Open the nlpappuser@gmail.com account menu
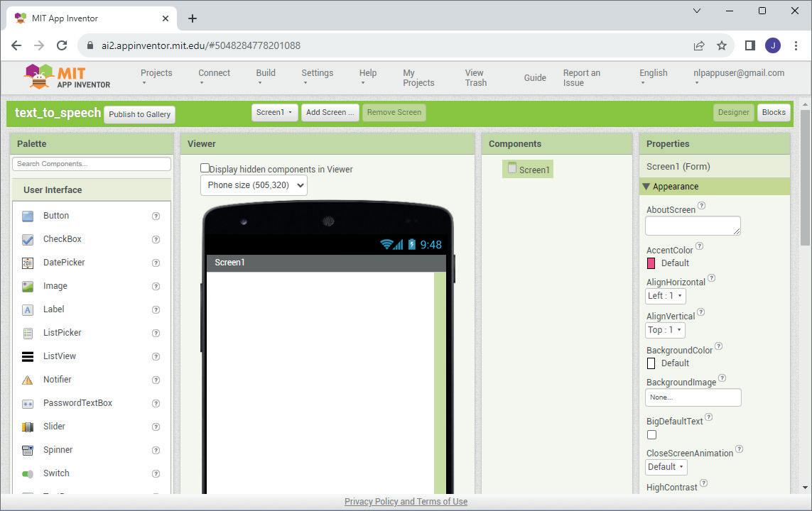812x511 pixels. coord(738,77)
